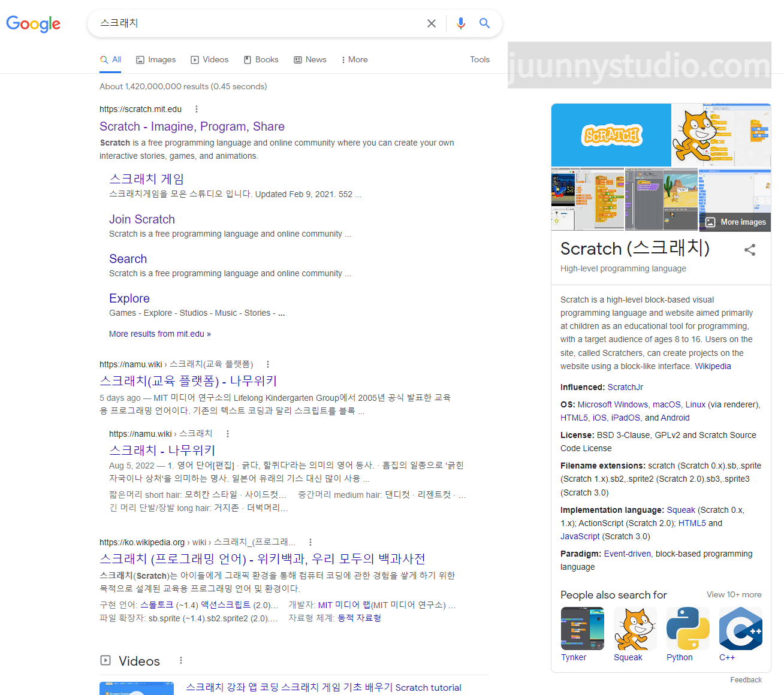
Task: Open Scratch - Imagine, Program, Share result
Action: click(192, 127)
